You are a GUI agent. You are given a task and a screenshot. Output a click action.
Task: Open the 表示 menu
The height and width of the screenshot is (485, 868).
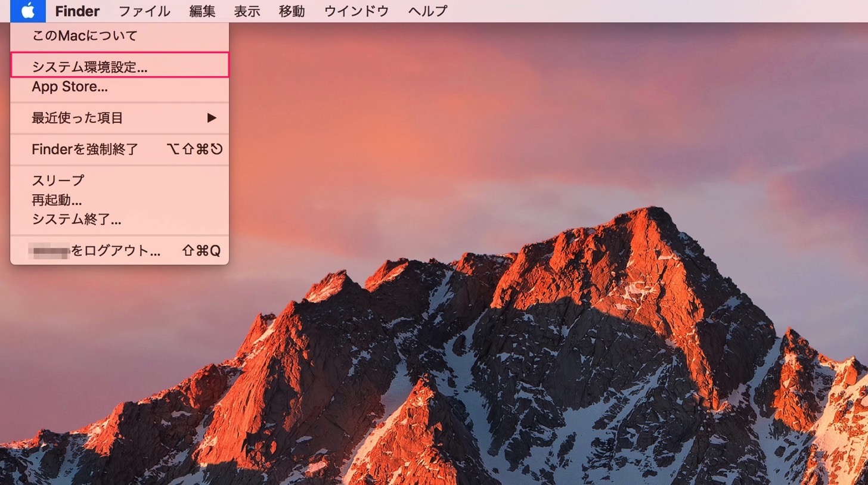point(247,11)
